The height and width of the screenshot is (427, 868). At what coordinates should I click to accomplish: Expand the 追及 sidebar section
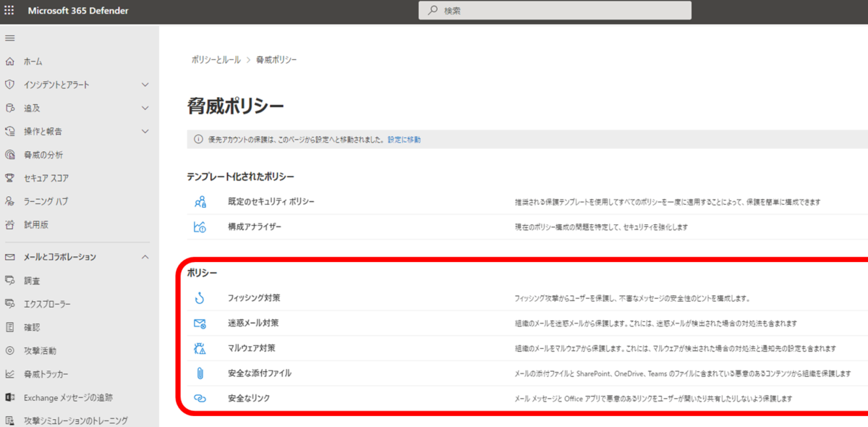point(143,107)
